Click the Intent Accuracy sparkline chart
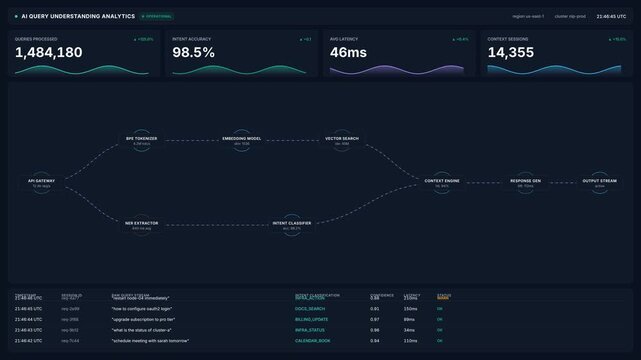 coord(239,70)
